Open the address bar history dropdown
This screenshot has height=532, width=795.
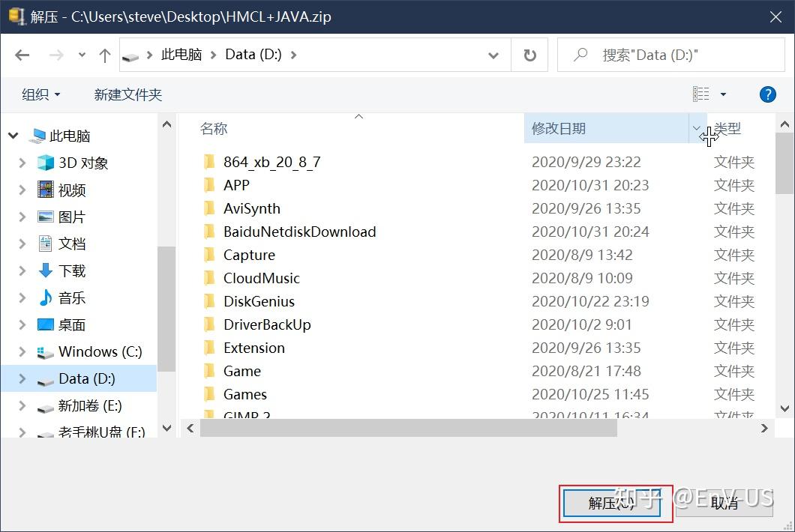pyautogui.click(x=493, y=55)
